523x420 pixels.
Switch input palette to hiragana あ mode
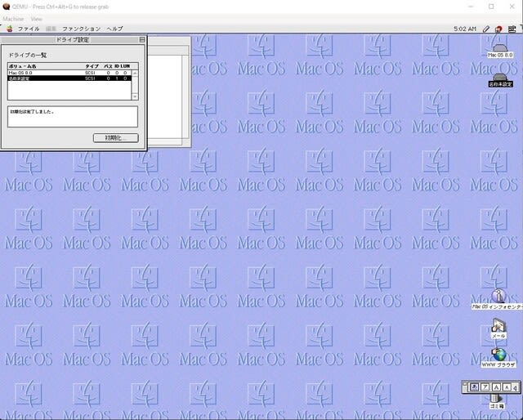[x=474, y=387]
